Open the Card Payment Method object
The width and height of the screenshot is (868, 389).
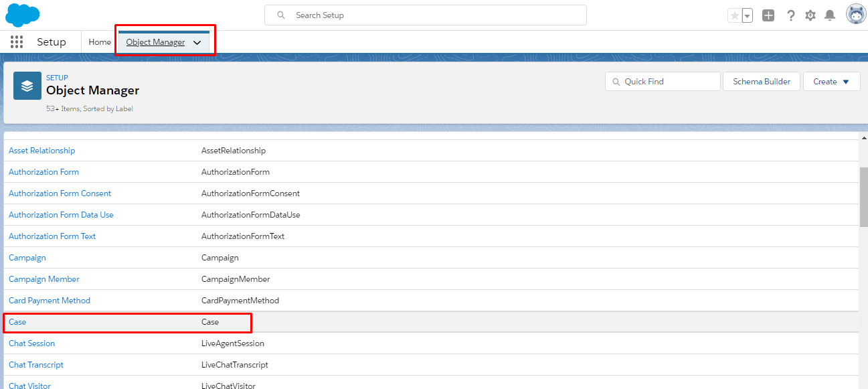[50, 301]
